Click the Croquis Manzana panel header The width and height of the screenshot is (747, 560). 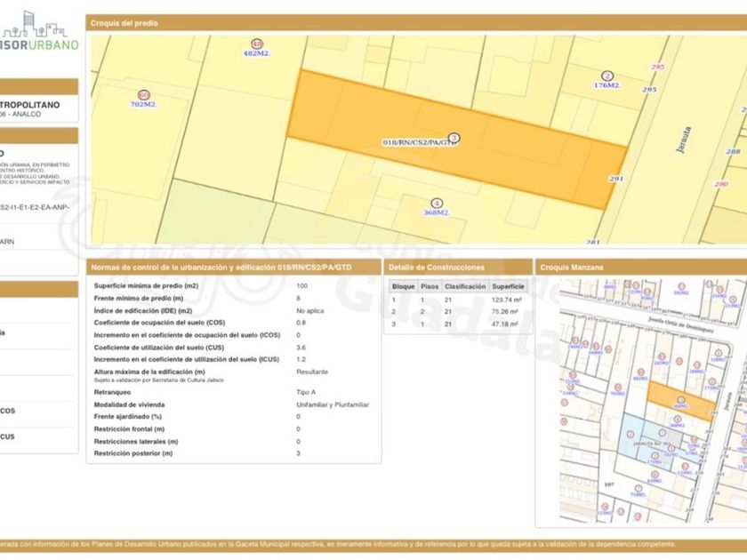[572, 267]
